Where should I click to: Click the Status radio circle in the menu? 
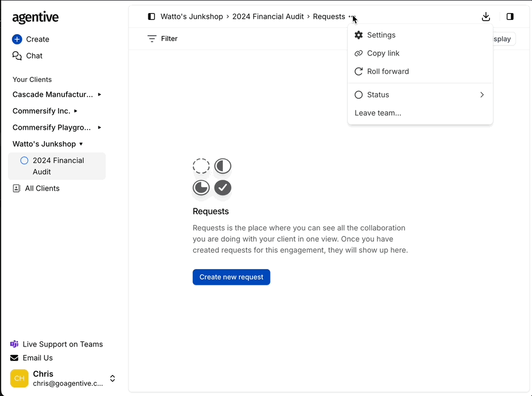click(x=359, y=94)
